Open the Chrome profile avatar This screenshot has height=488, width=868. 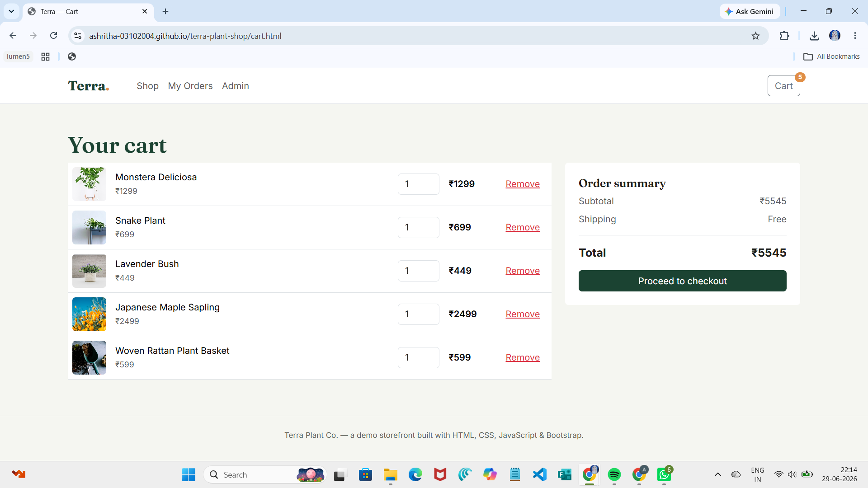(835, 36)
